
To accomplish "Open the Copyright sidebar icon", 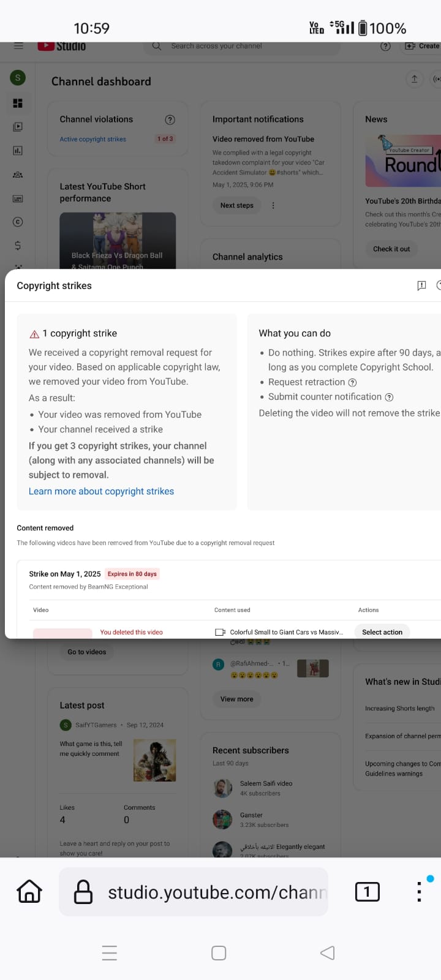I will (18, 222).
